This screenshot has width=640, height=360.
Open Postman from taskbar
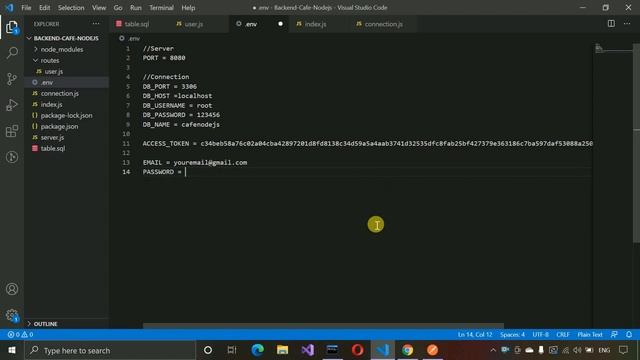click(x=432, y=350)
